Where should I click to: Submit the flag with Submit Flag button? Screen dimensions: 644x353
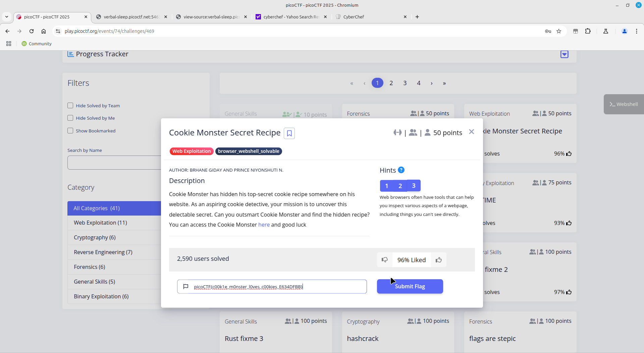pyautogui.click(x=410, y=286)
